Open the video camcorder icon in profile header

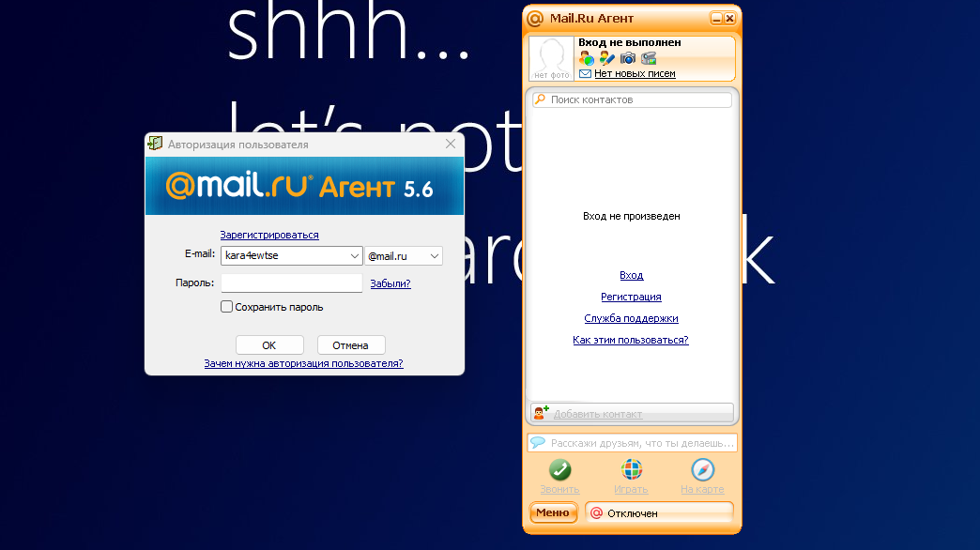click(649, 58)
